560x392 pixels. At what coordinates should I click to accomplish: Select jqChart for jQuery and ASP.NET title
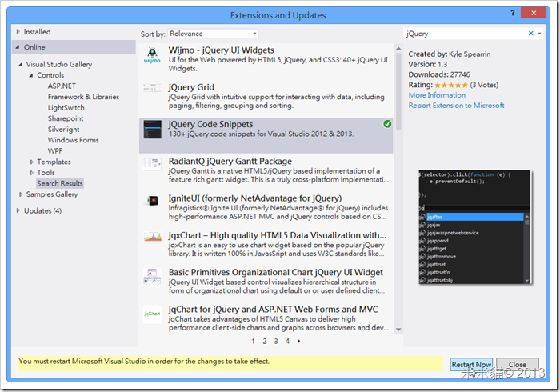coord(274,309)
